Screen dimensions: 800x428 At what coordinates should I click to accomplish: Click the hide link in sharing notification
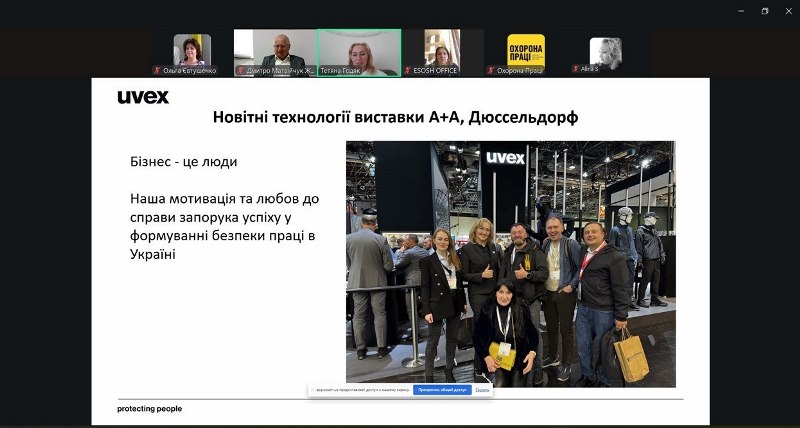point(482,390)
